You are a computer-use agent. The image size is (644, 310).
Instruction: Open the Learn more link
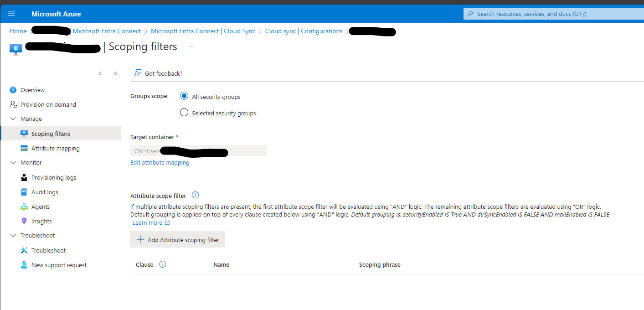click(x=147, y=223)
